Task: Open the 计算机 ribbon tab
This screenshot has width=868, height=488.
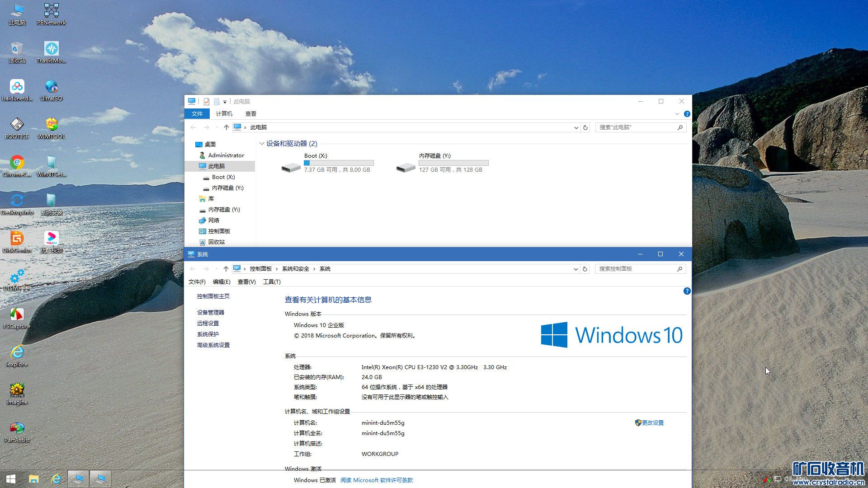Action: pos(224,114)
